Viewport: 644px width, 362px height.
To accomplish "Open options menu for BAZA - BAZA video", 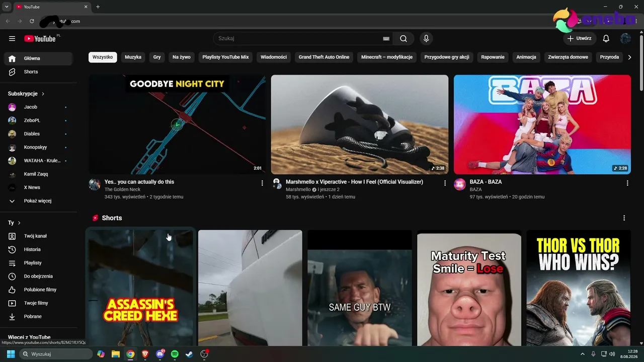I will point(627,183).
